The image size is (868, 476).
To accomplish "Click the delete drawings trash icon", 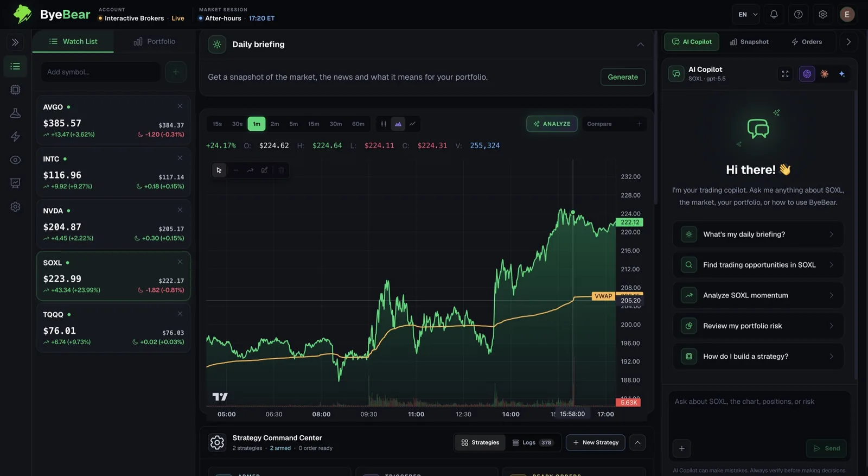I will 281,170.
